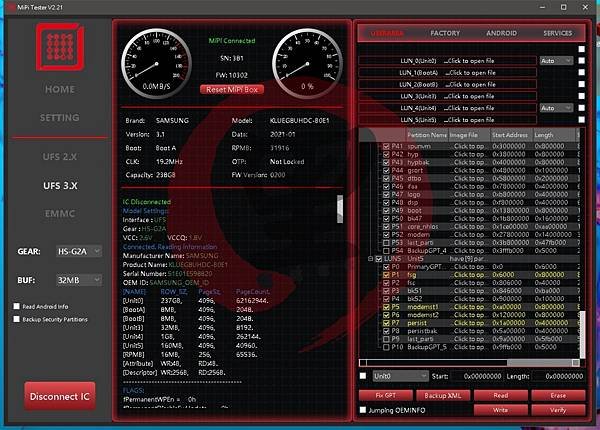Click the percentage progress gauge
600x430 pixels.
(x=307, y=64)
